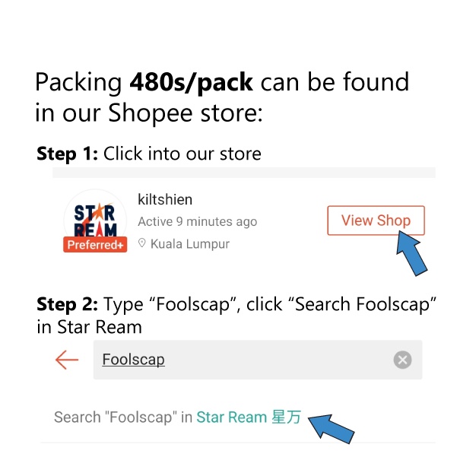
Task: Click the View Shop button
Action: (x=376, y=221)
